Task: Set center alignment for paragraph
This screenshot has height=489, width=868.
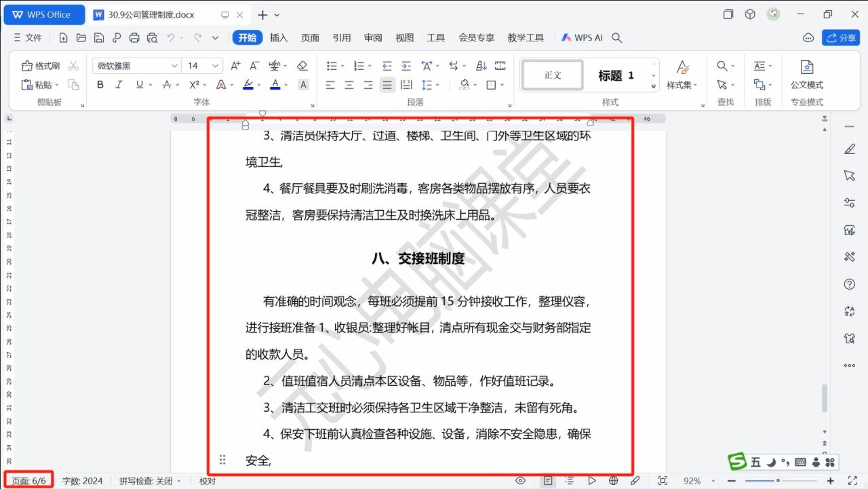Action: pos(349,85)
